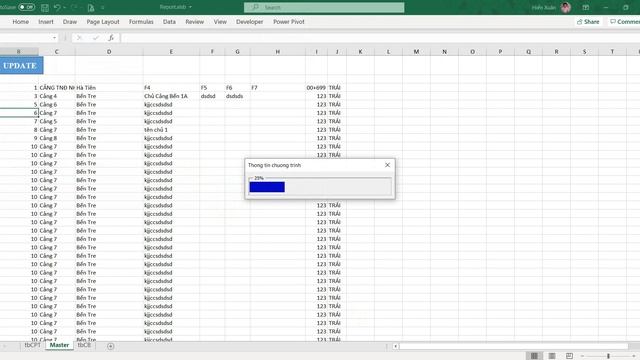Click the cell 'CẢNG TNĐ' in first data row
This screenshot has height=360, width=640.
coord(57,87)
